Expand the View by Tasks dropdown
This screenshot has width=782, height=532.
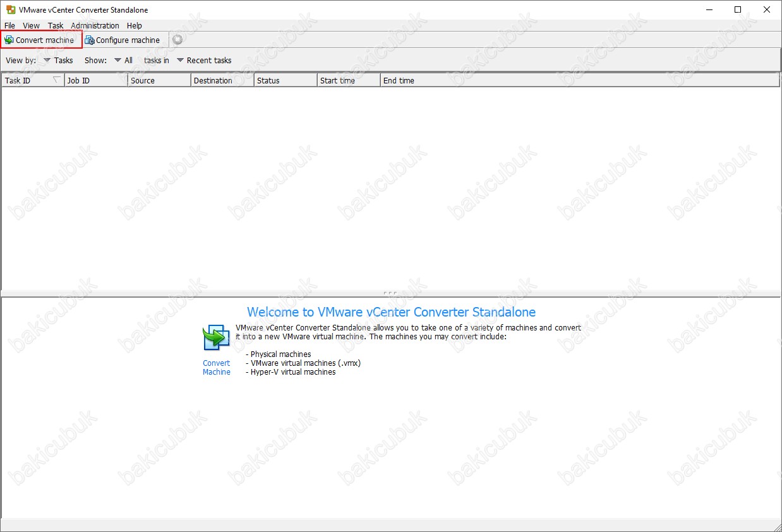click(x=58, y=61)
